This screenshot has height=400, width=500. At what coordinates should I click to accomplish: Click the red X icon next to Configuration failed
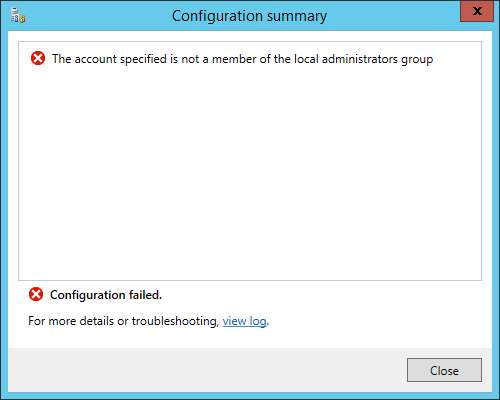(36, 294)
